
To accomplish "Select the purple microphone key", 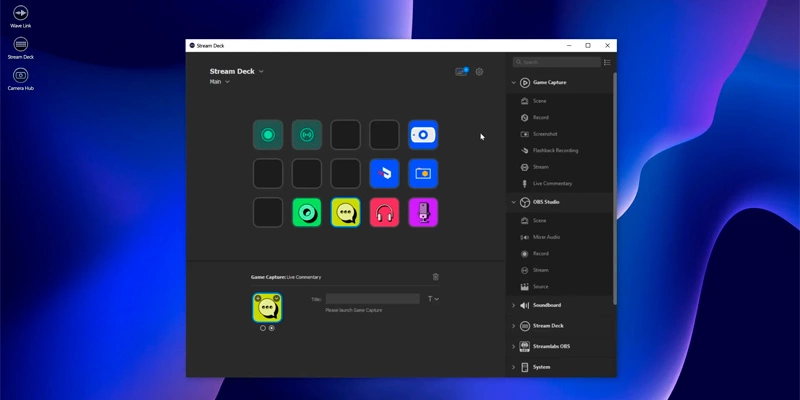I will [x=423, y=212].
